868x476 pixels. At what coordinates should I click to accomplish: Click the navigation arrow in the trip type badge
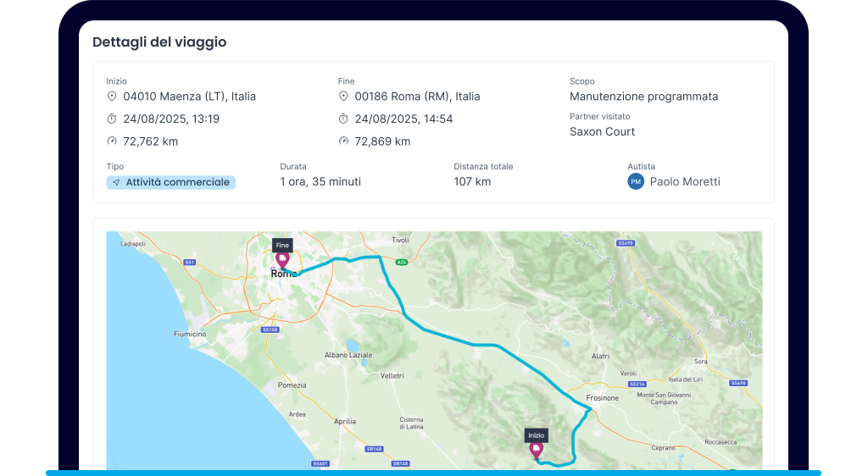(115, 182)
